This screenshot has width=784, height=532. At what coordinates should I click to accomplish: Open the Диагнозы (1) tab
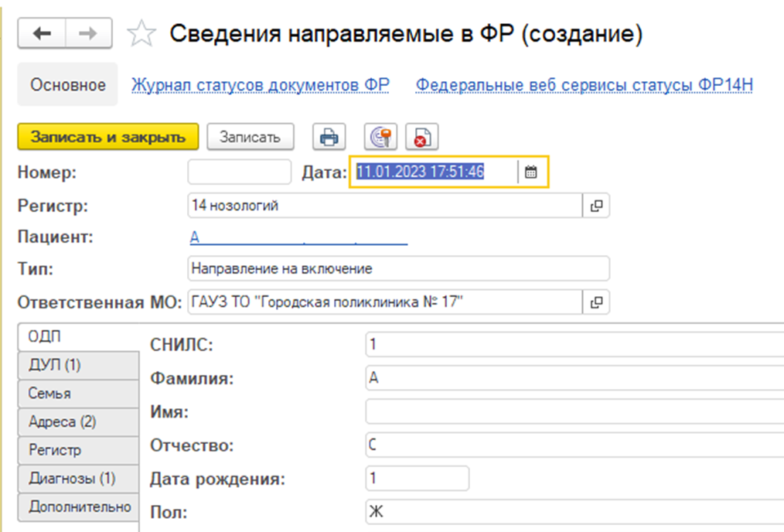[72, 479]
